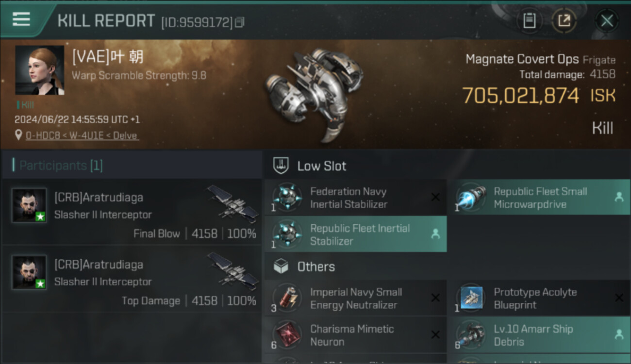Click the share kill report icon
Screen dimensions: 631x364
click(564, 20)
